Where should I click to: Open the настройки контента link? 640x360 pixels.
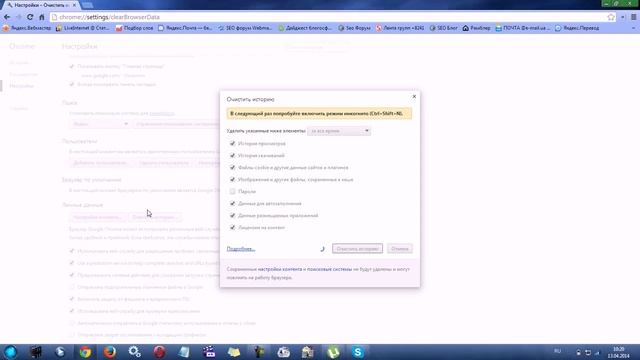[x=280, y=269]
